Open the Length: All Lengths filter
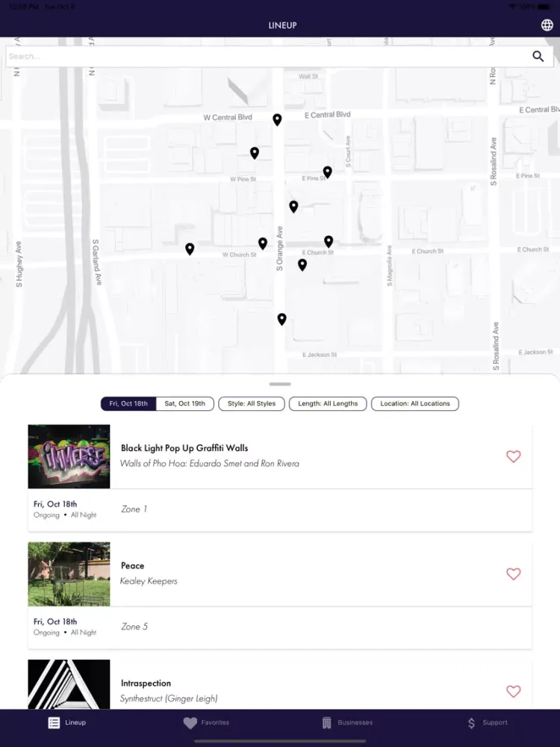Image resolution: width=560 pixels, height=747 pixels. pyautogui.click(x=328, y=403)
